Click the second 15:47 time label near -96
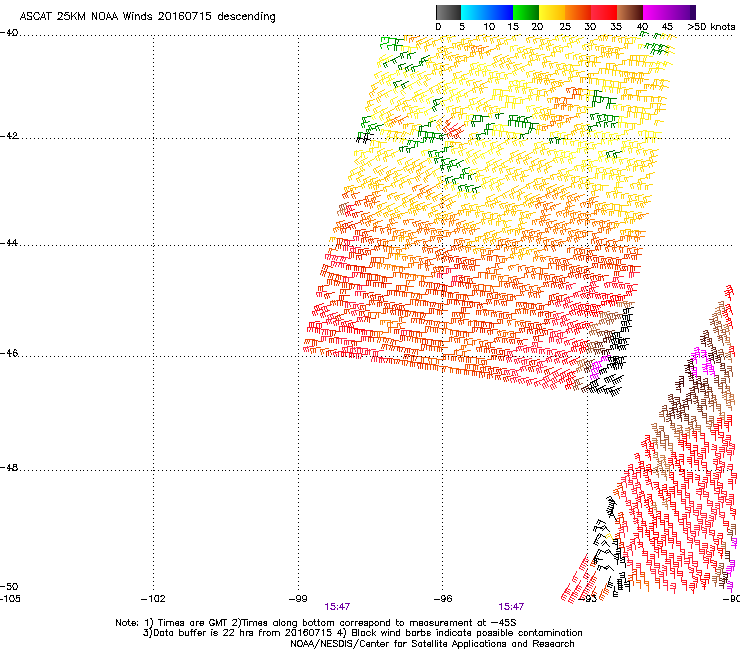740x650 pixels. point(511,606)
